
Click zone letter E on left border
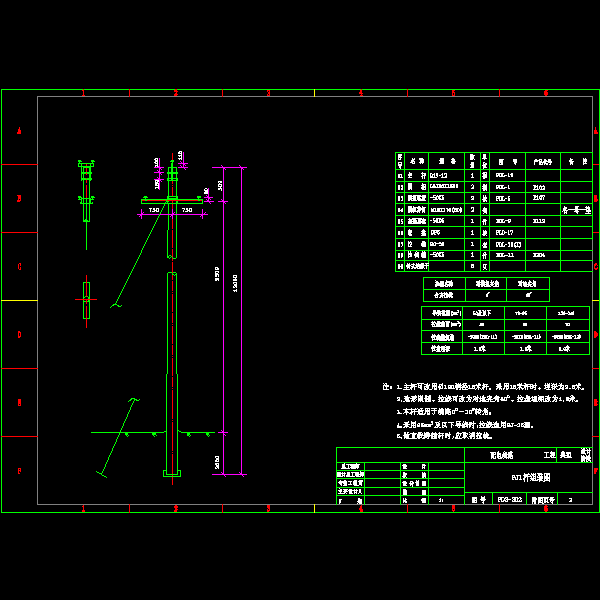pyautogui.click(x=19, y=403)
